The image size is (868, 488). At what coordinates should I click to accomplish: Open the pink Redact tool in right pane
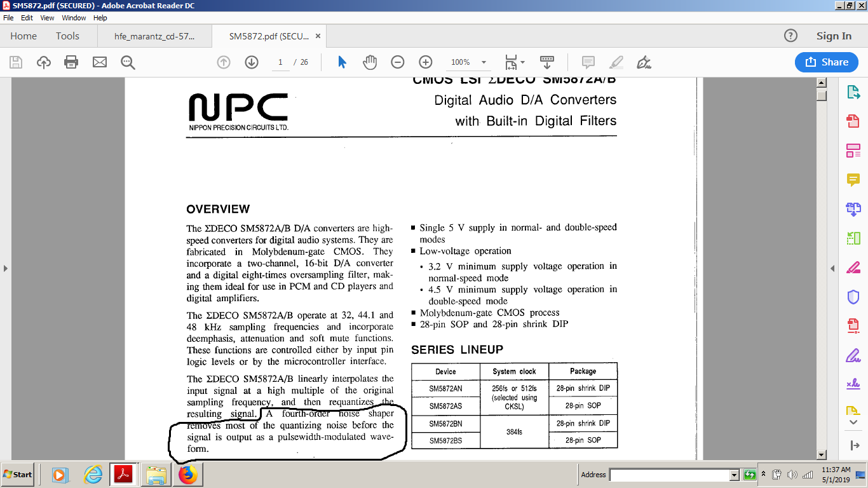(853, 268)
